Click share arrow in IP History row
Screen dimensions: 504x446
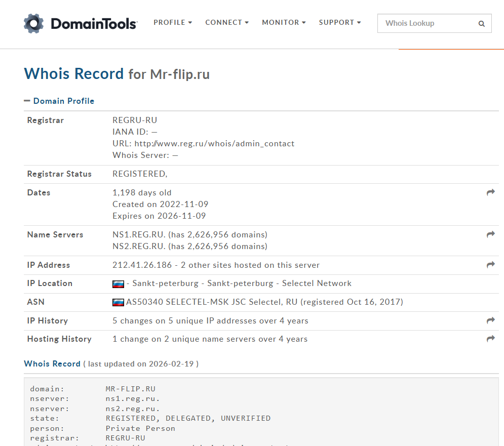(490, 320)
